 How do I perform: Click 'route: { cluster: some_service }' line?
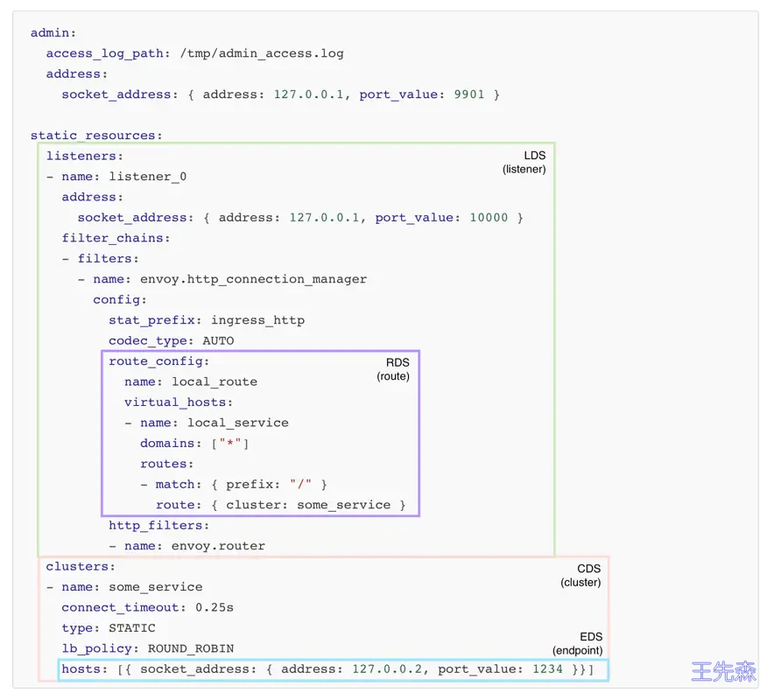[280, 505]
